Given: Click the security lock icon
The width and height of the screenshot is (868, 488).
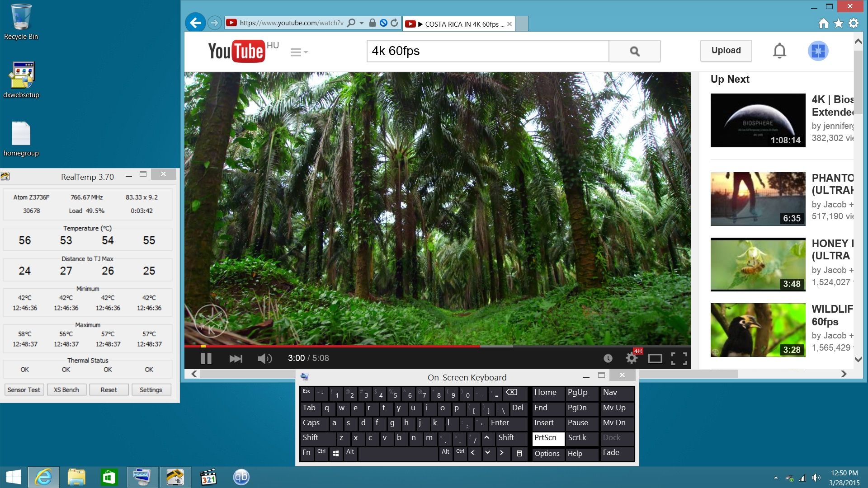Looking at the screenshot, I should click(x=372, y=23).
